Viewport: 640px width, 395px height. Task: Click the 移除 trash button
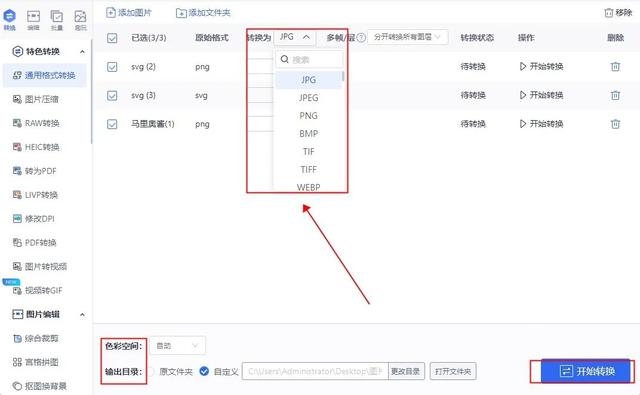(x=618, y=13)
